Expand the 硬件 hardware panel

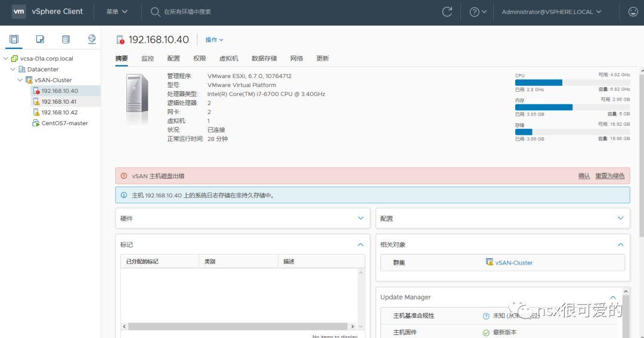pyautogui.click(x=361, y=218)
